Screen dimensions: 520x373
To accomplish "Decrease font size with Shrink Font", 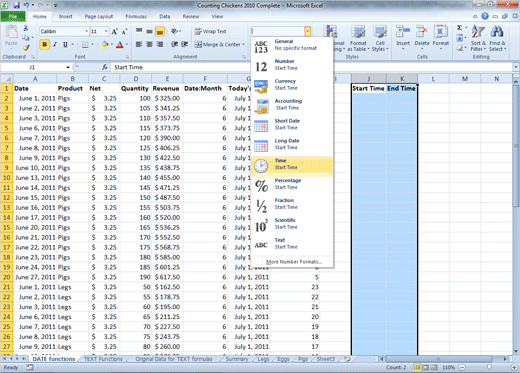I will pyautogui.click(x=124, y=32).
